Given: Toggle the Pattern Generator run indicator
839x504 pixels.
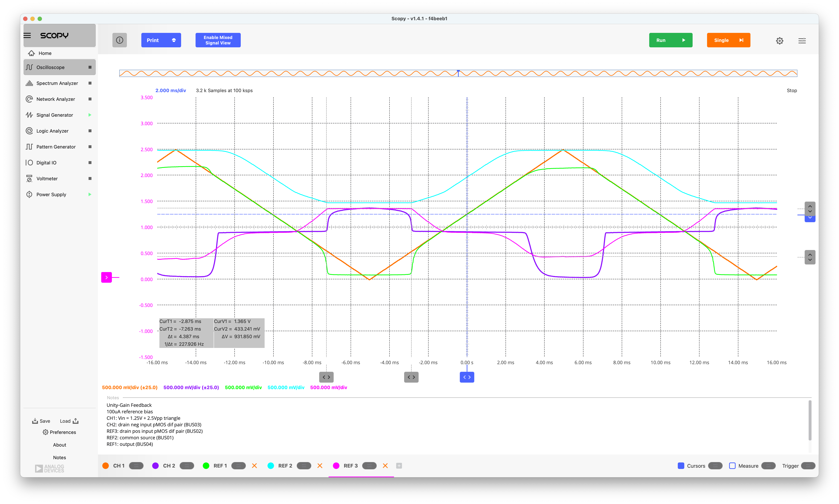Looking at the screenshot, I should coord(90,147).
